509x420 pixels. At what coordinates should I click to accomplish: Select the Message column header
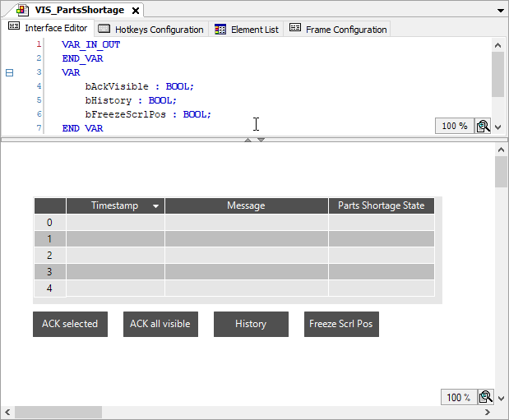247,205
